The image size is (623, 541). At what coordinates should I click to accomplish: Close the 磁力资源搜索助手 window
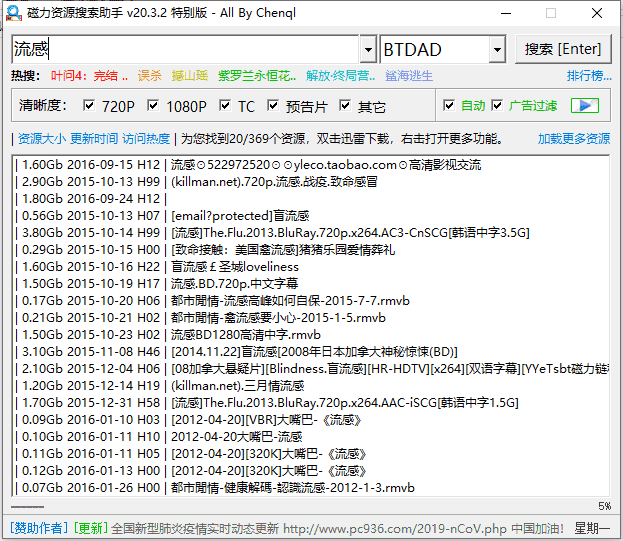tap(597, 14)
